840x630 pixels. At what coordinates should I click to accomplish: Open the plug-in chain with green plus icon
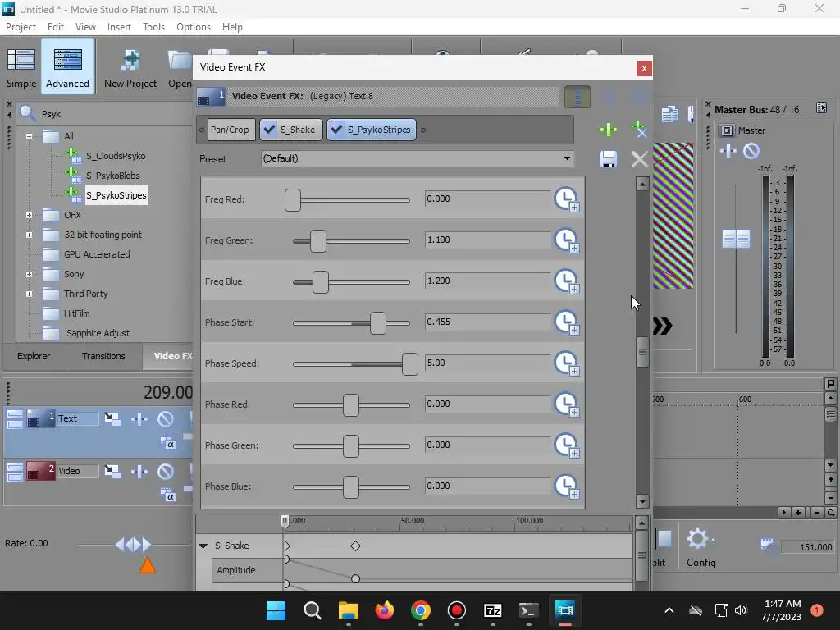point(608,130)
